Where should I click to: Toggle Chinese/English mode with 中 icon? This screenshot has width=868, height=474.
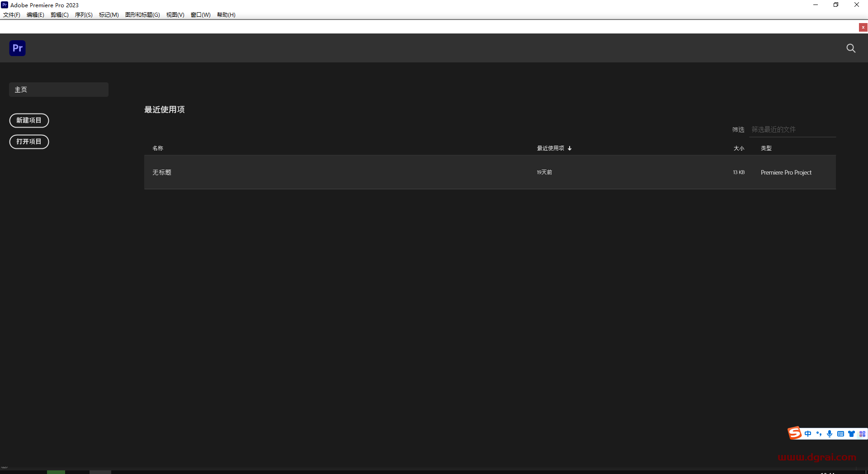coord(808,433)
